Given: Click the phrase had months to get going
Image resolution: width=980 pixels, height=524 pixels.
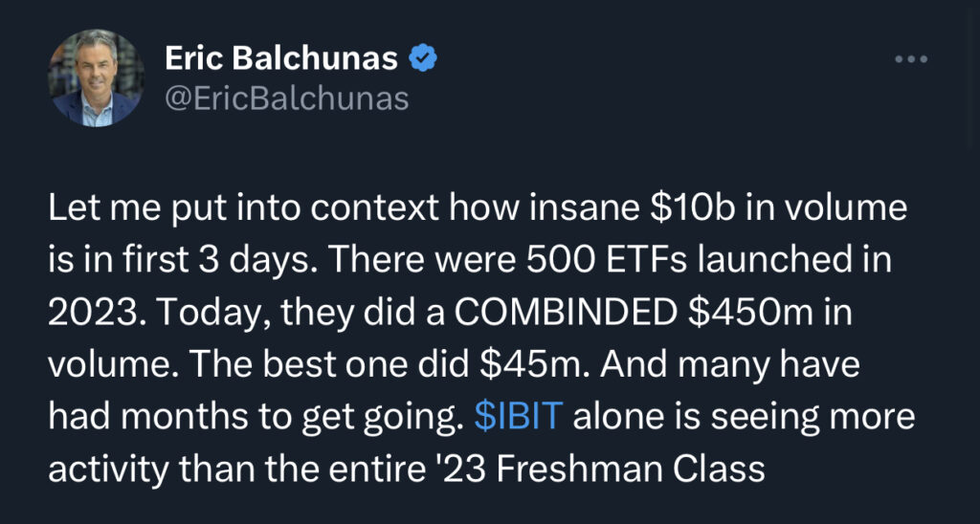Looking at the screenshot, I should (255, 417).
